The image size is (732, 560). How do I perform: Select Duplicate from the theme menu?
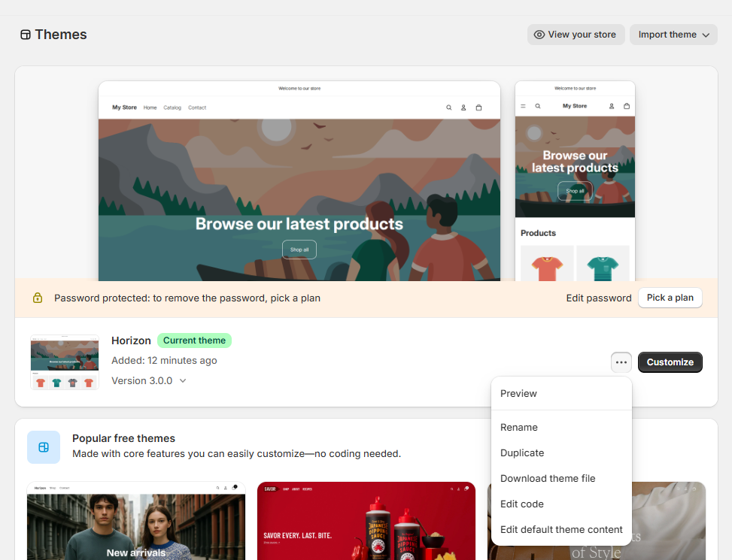tap(522, 453)
